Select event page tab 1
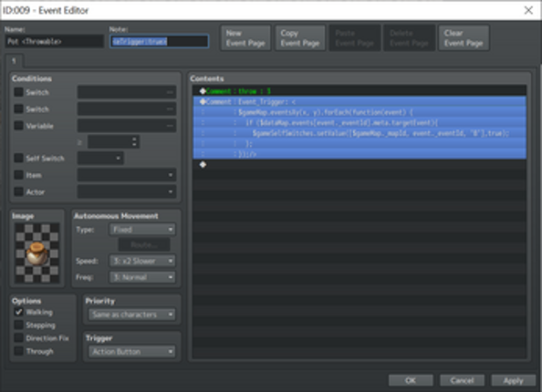Image resolution: width=542 pixels, height=392 pixels. tap(14, 61)
